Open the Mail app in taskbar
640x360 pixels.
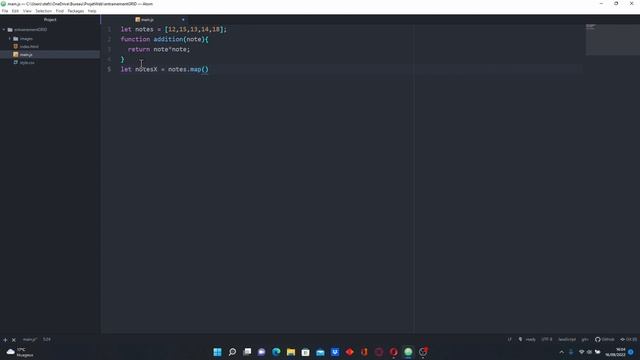coord(320,352)
